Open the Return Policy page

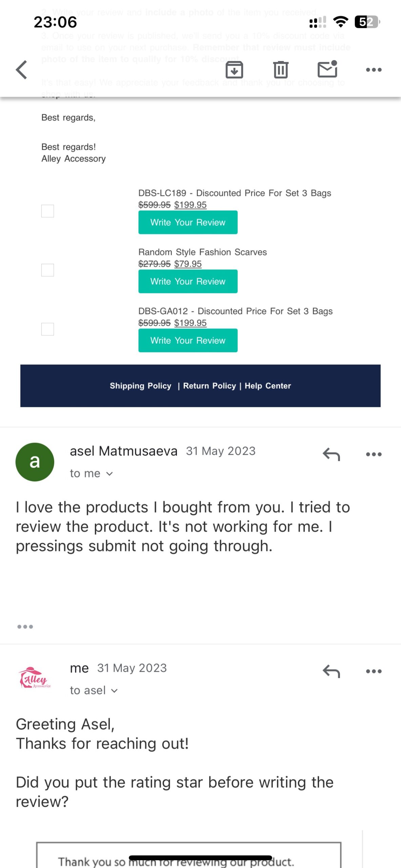[209, 386]
